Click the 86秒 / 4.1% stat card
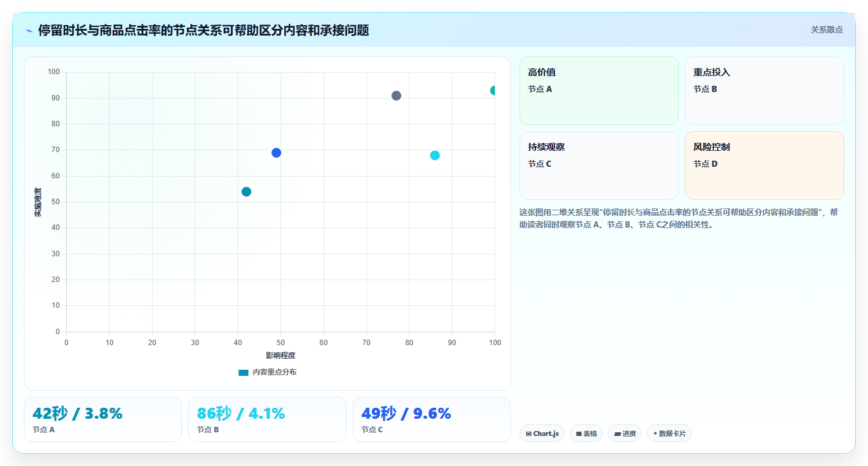Image resolution: width=868 pixels, height=466 pixels. (x=267, y=419)
